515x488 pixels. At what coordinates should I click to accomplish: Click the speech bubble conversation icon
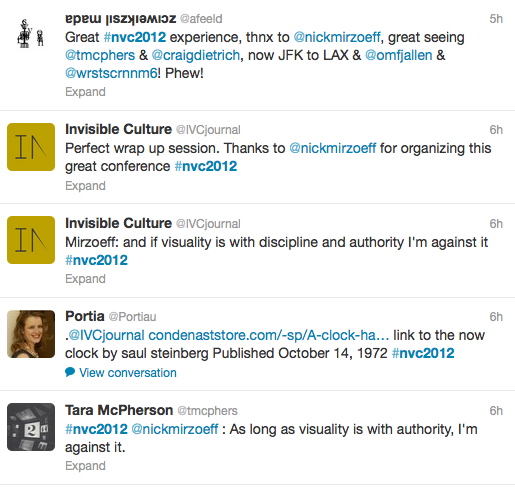[70, 372]
